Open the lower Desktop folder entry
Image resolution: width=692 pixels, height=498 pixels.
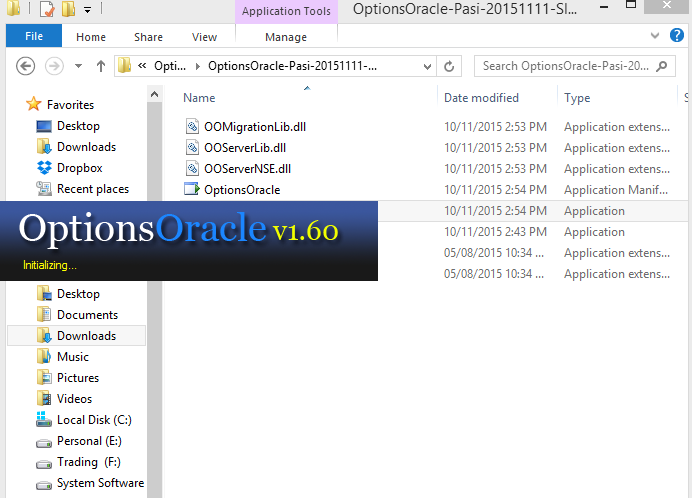[x=78, y=294]
